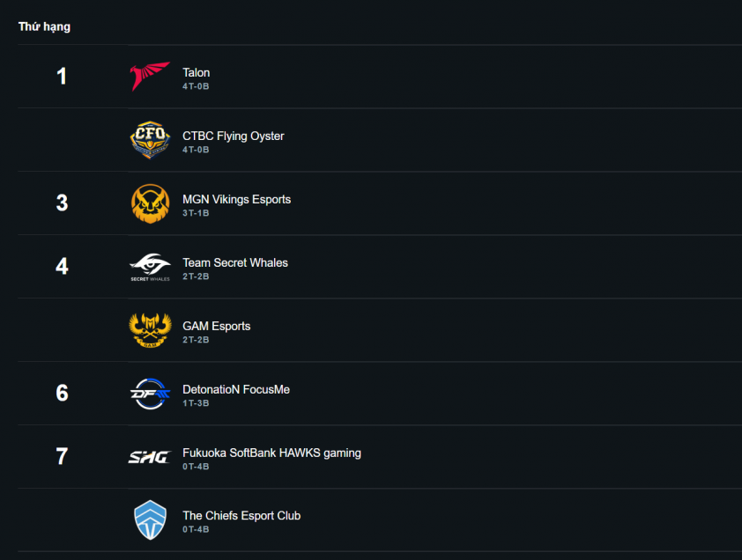
Task: Click GAM Esports team name
Action: (x=216, y=326)
